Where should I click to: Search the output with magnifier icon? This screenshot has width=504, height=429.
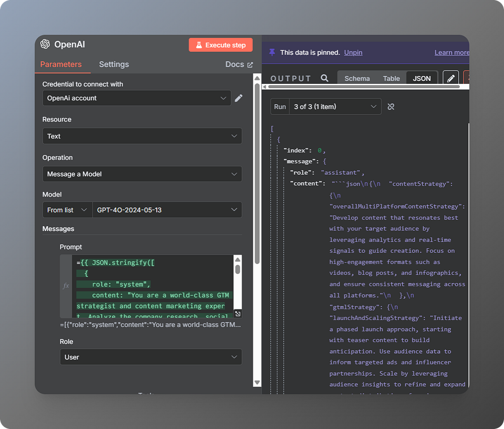tap(325, 78)
